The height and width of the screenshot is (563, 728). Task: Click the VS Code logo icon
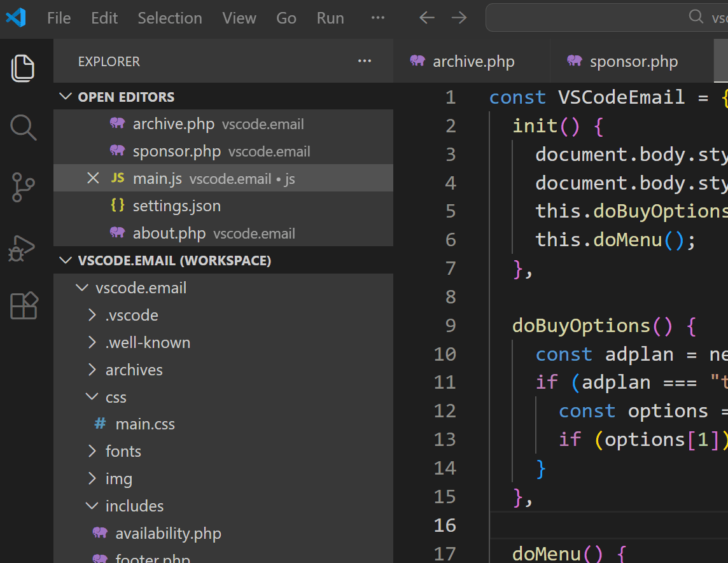tap(15, 17)
